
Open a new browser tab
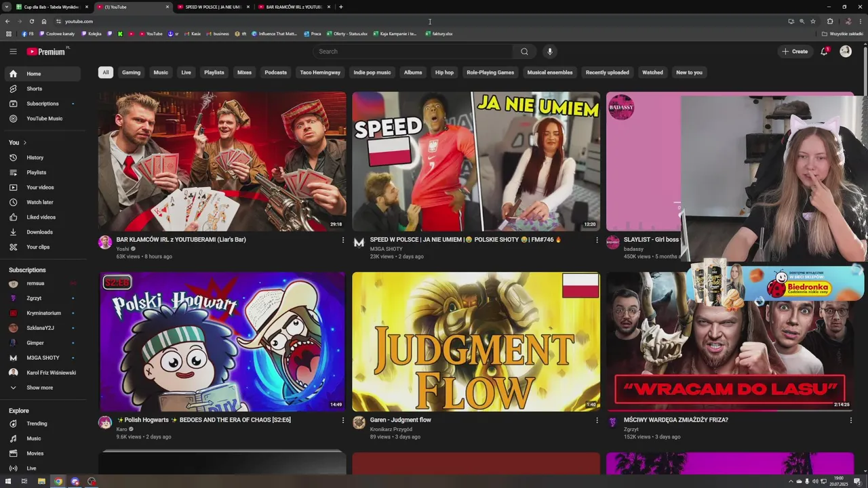coord(340,7)
